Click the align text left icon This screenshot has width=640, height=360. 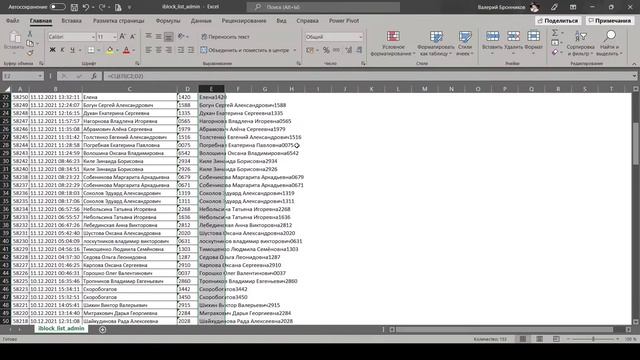click(x=149, y=50)
